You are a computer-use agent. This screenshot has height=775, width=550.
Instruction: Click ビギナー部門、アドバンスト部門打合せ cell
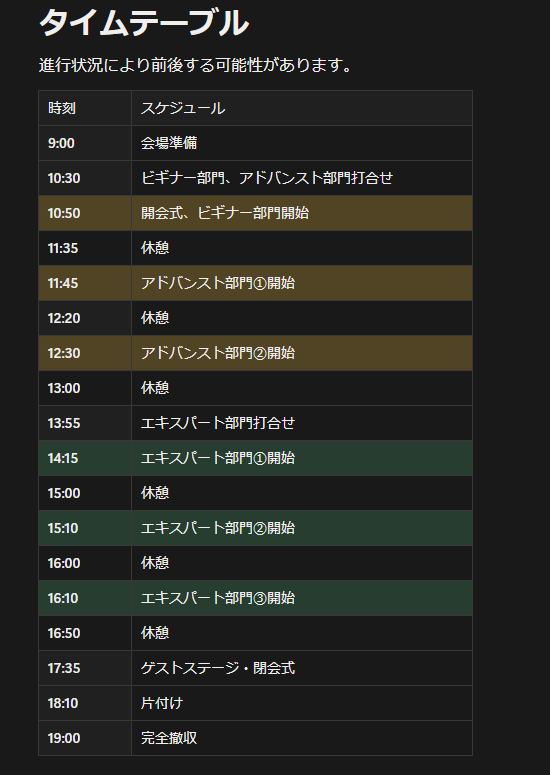302,178
